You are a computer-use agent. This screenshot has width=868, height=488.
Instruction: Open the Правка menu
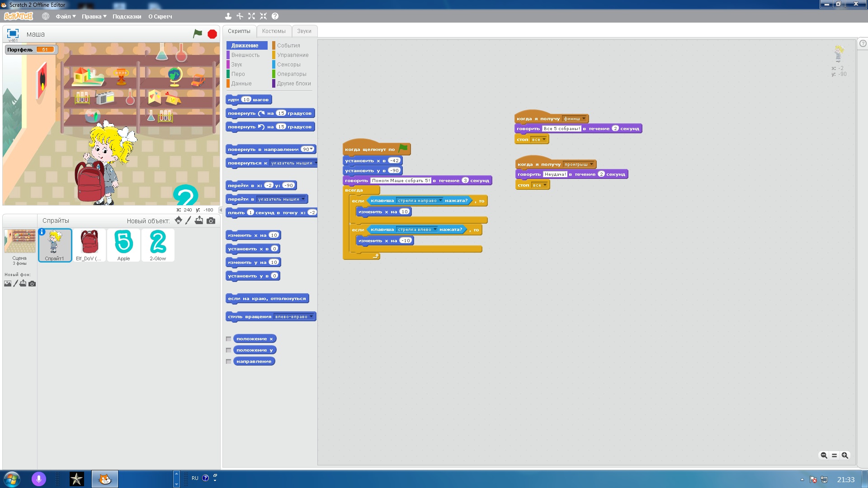[94, 16]
